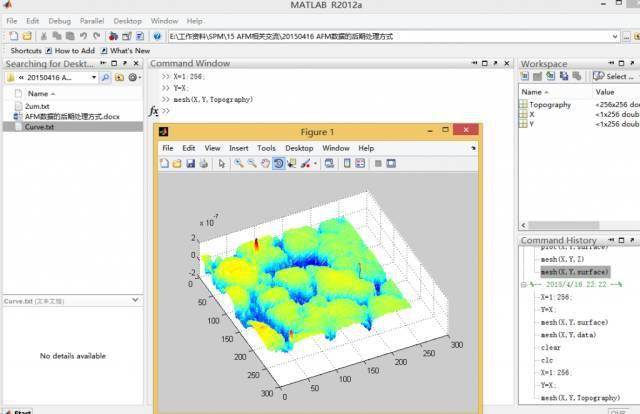Image resolution: width=640 pixels, height=414 pixels.
Task: Click the How to Add shortcut link
Action: tap(73, 50)
